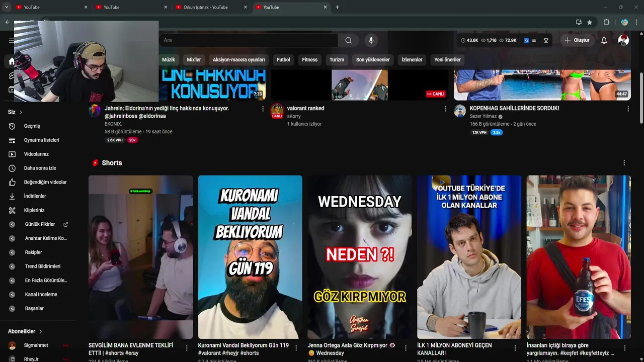
Task: Open browser extensions puzzle icon
Action: point(606,22)
